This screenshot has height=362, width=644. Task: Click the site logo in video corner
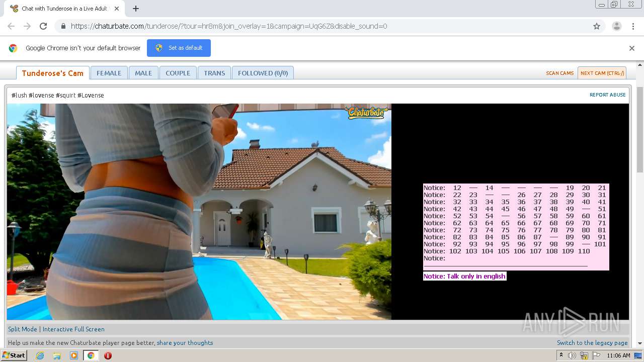366,112
